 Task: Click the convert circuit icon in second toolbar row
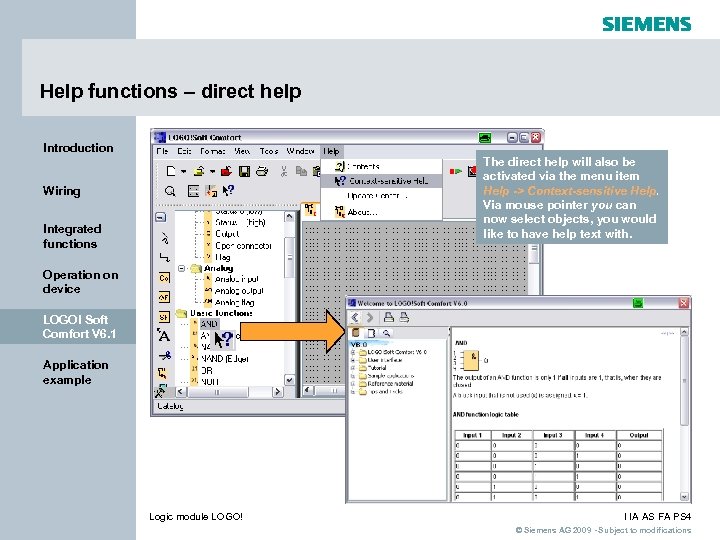[211, 191]
